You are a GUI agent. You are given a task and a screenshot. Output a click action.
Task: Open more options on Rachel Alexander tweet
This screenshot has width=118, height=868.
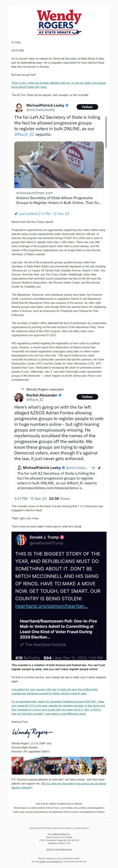[102, 397]
